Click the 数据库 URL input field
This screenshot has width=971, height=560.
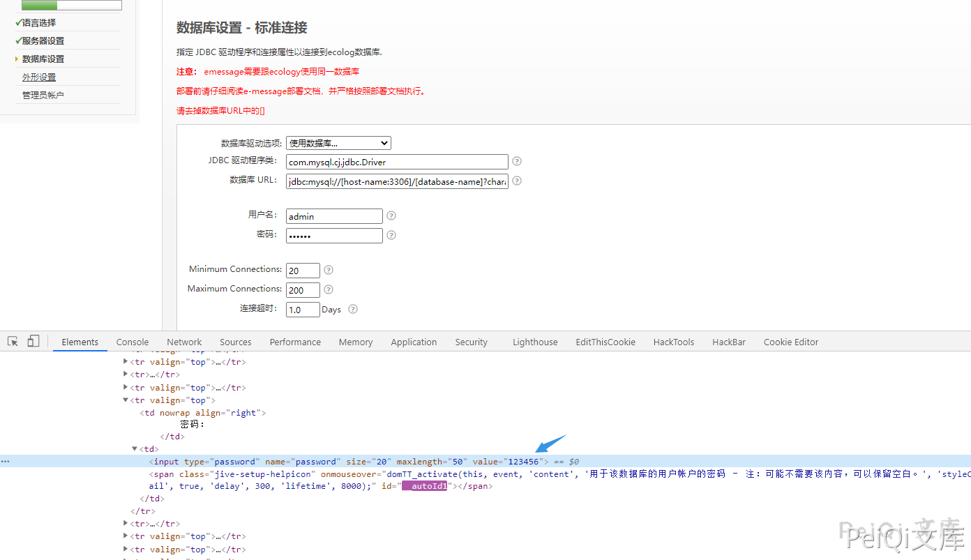coord(397,181)
